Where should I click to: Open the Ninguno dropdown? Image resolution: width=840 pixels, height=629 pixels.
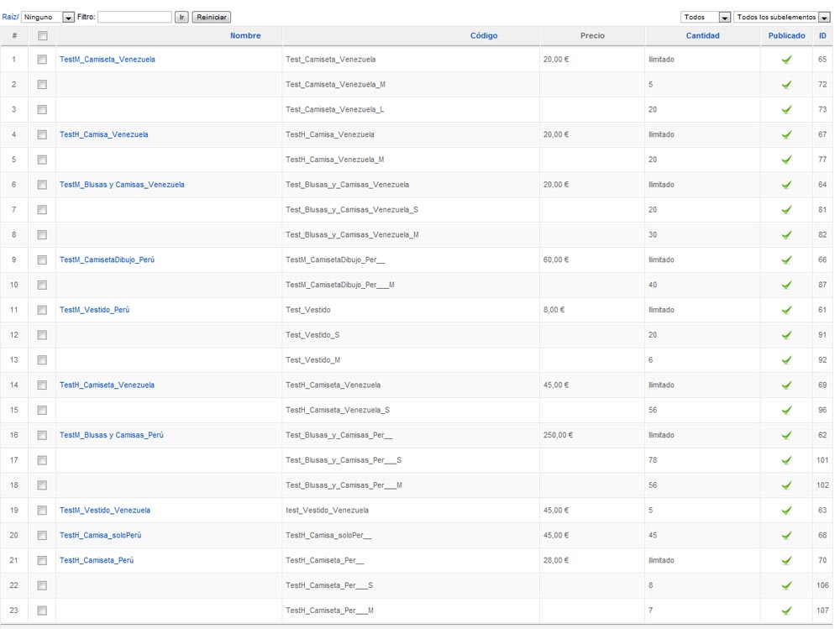pos(48,17)
